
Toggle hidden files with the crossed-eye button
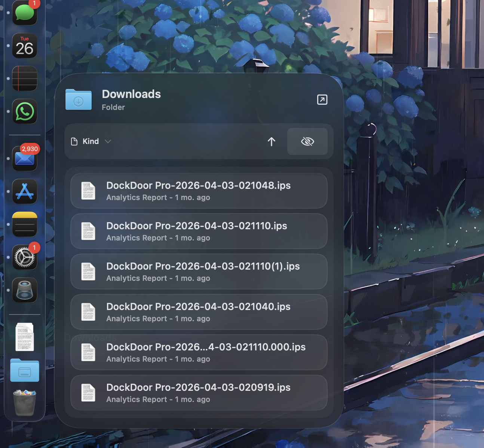coord(307,141)
